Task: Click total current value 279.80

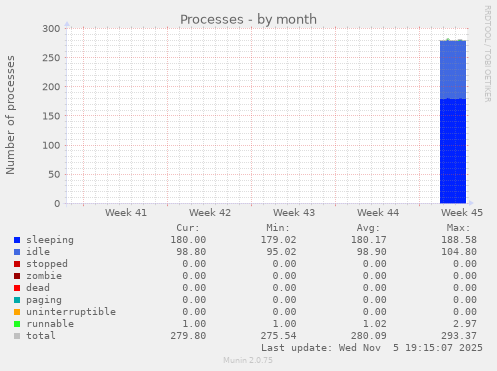Action: coord(188,336)
